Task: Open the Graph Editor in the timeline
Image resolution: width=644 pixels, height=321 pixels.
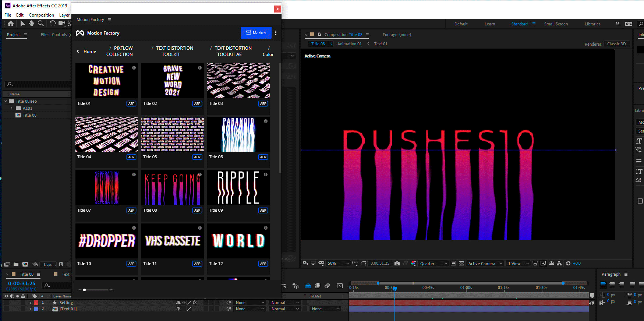Action: click(340, 286)
